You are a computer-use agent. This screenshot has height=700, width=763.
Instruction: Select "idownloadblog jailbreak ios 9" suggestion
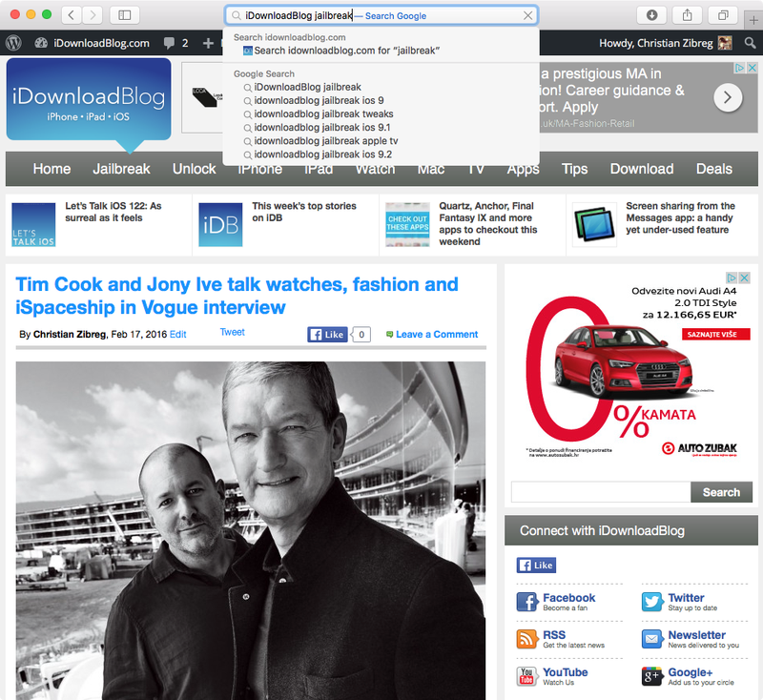381,101
